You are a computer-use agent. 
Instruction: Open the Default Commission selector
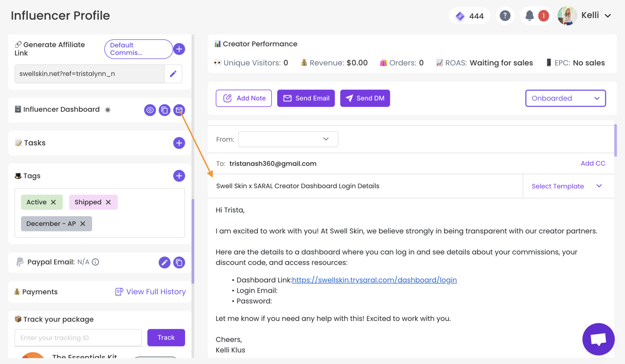[x=138, y=49]
